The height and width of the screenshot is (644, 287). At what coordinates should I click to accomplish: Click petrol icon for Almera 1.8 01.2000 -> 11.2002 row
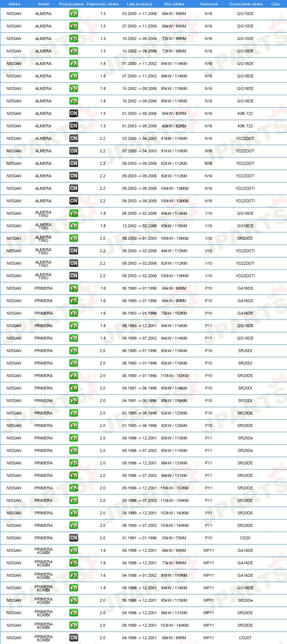tap(74, 64)
